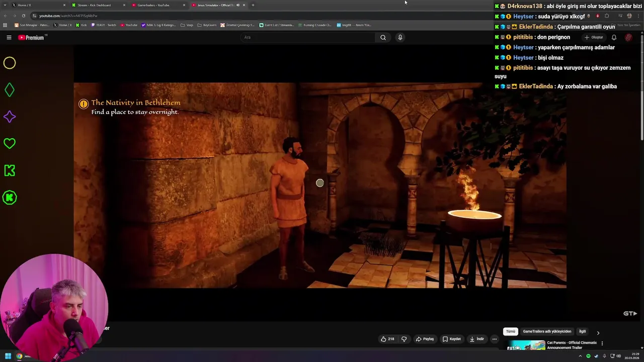
Task: Close the GameTrailers - YouTube tab
Action: (x=184, y=5)
